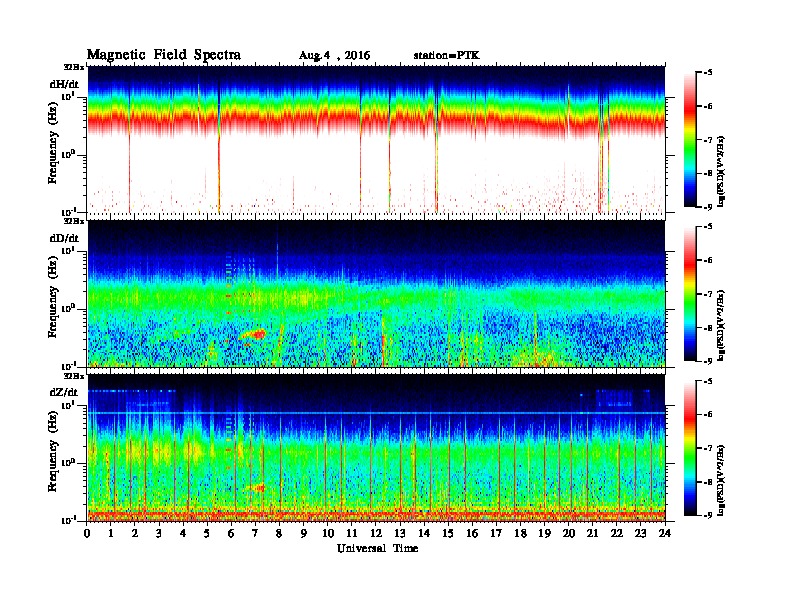
Task: Click the dH/dt colorbar "-5" tick label
Action: tap(708, 73)
